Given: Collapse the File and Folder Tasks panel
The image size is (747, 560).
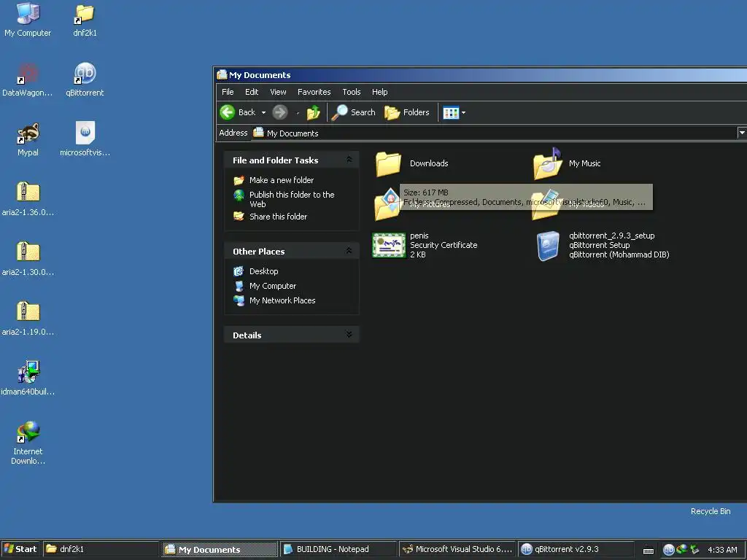Looking at the screenshot, I should click(x=349, y=160).
